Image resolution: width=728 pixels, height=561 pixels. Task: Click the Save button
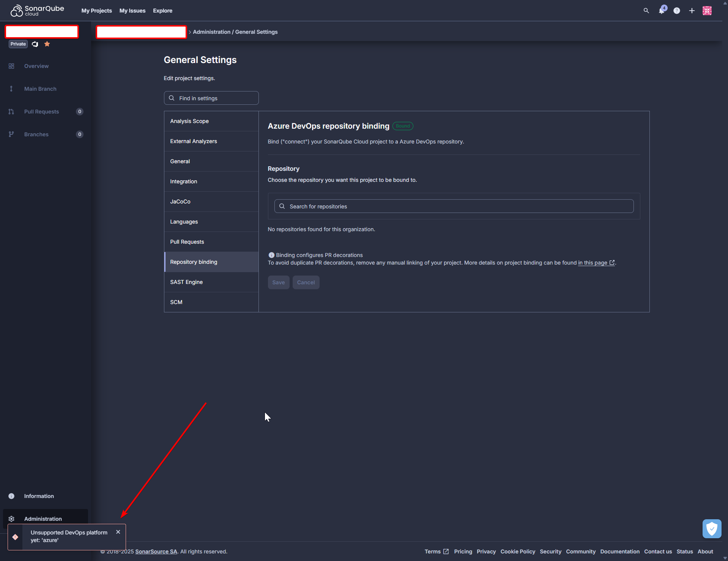coord(279,282)
